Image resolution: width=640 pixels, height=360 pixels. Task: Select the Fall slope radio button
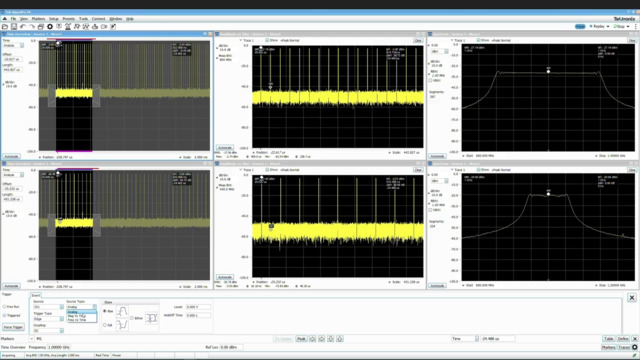[x=105, y=325]
